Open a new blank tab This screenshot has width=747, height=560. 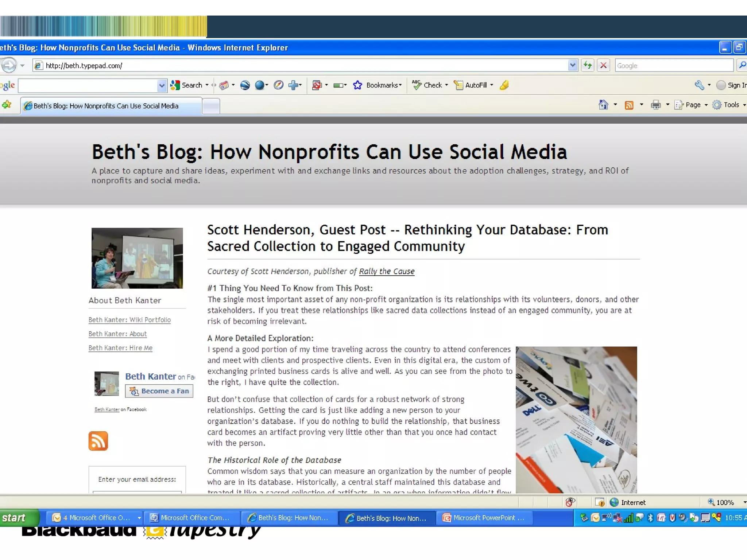coord(211,106)
